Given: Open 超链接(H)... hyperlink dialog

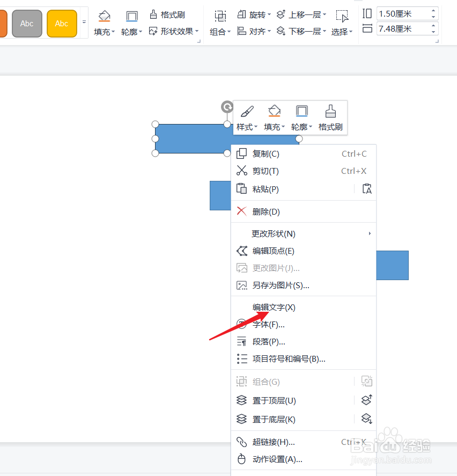Looking at the screenshot, I should [x=304, y=442].
